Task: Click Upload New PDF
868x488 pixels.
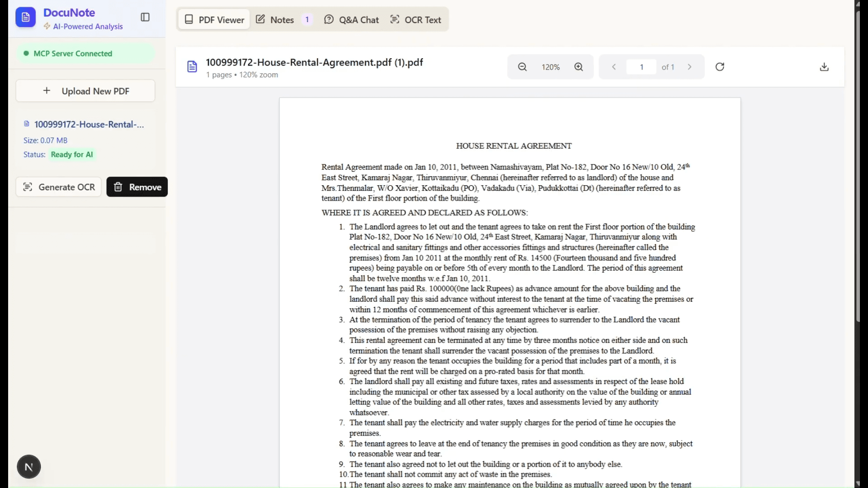Action: [85, 91]
